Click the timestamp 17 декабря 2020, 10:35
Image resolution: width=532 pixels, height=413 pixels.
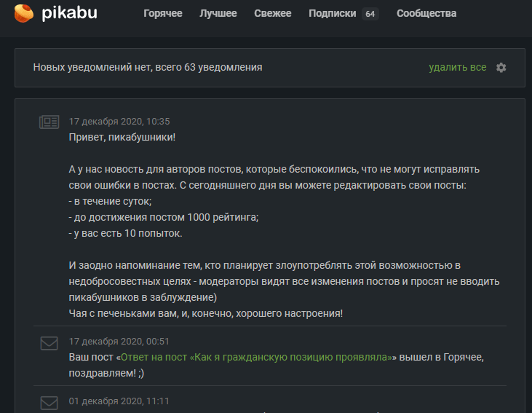[x=119, y=122]
